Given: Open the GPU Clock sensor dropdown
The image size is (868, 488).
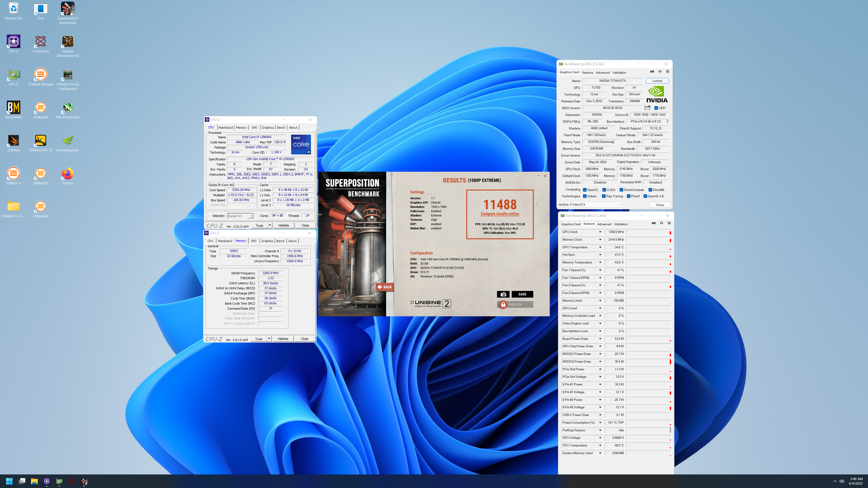Looking at the screenshot, I should pyautogui.click(x=600, y=232).
